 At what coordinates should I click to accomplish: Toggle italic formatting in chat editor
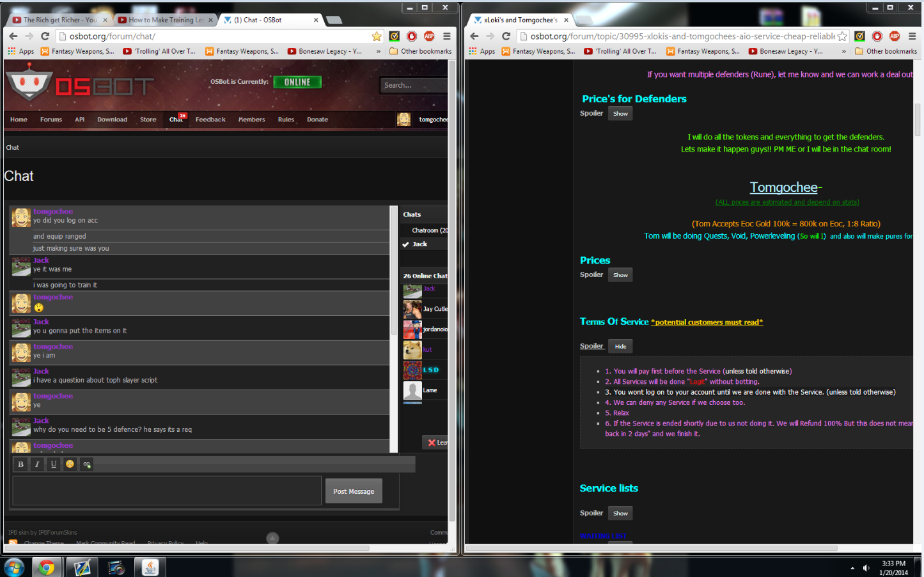click(37, 464)
